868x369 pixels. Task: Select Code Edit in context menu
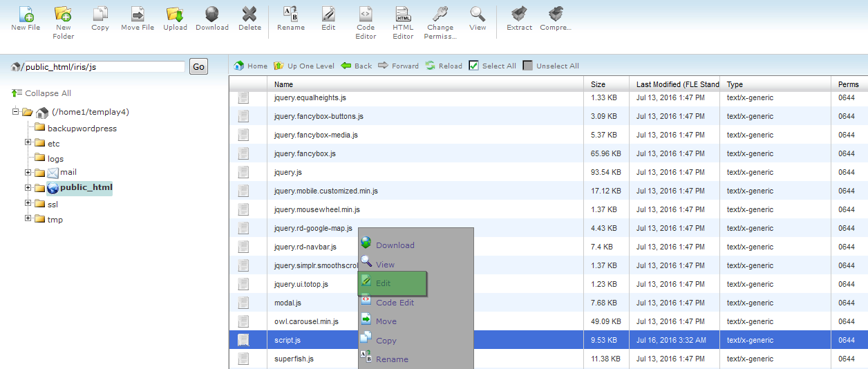(395, 303)
